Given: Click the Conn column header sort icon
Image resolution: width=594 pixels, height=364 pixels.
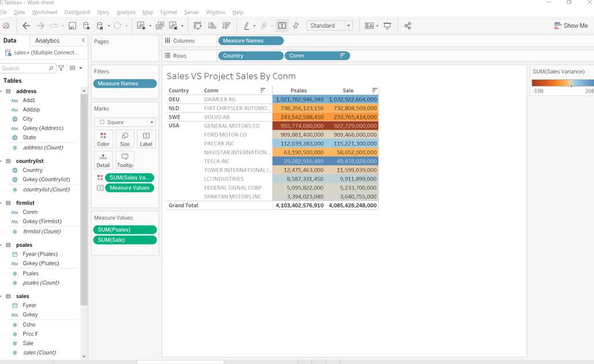Looking at the screenshot, I should tap(263, 90).
